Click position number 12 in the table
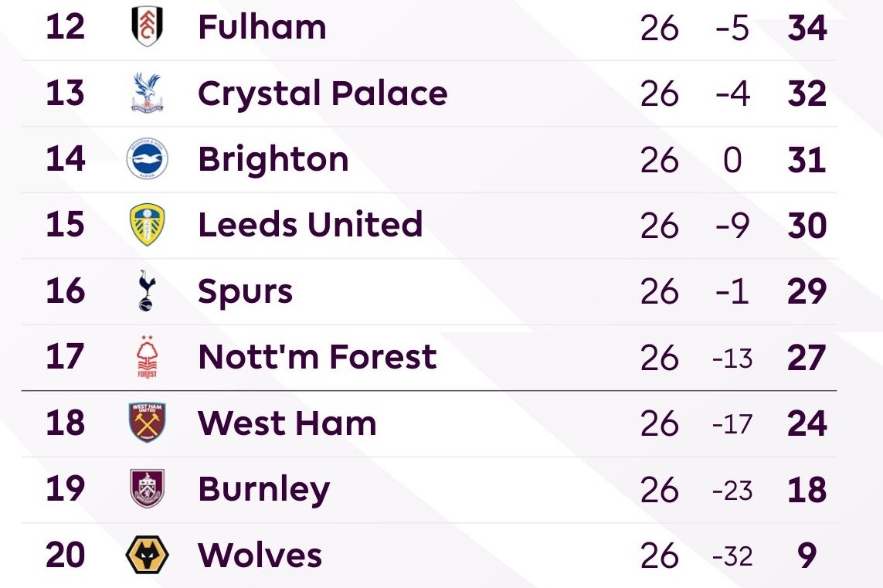The height and width of the screenshot is (588, 883). pyautogui.click(x=65, y=27)
